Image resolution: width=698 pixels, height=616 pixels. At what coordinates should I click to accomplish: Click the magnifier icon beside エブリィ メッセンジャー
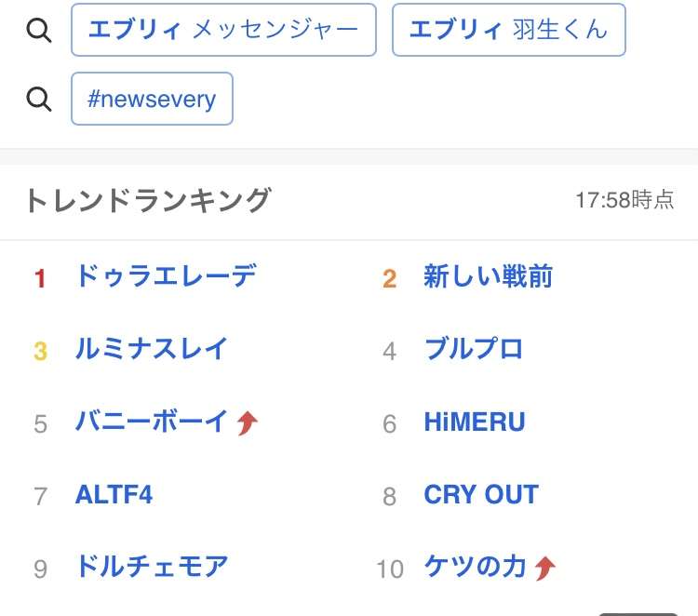click(x=39, y=31)
